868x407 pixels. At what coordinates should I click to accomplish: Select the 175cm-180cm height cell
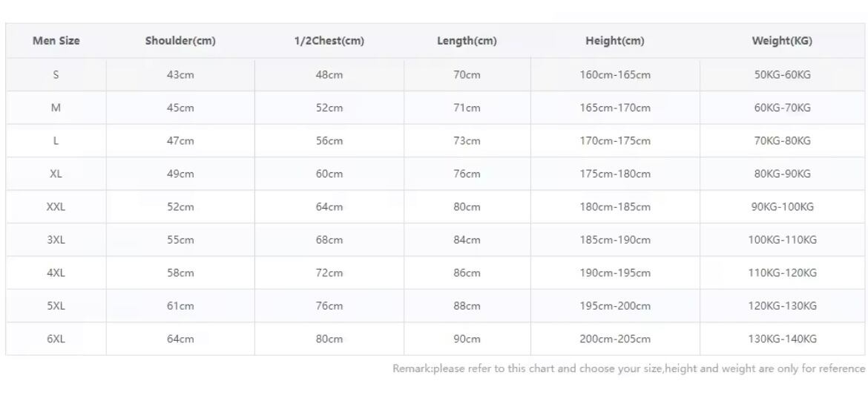click(614, 174)
